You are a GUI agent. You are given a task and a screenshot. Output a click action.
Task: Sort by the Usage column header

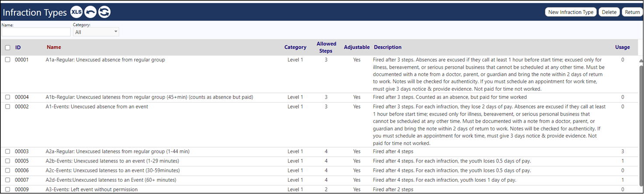pos(623,47)
